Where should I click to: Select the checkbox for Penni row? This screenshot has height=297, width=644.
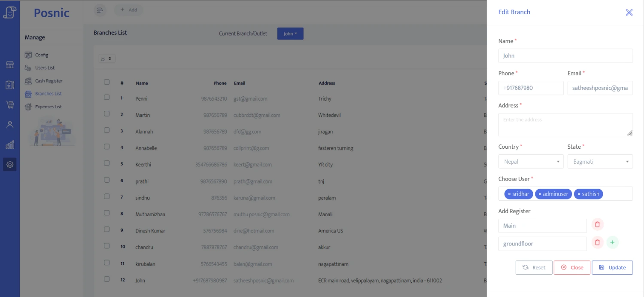[x=107, y=98]
